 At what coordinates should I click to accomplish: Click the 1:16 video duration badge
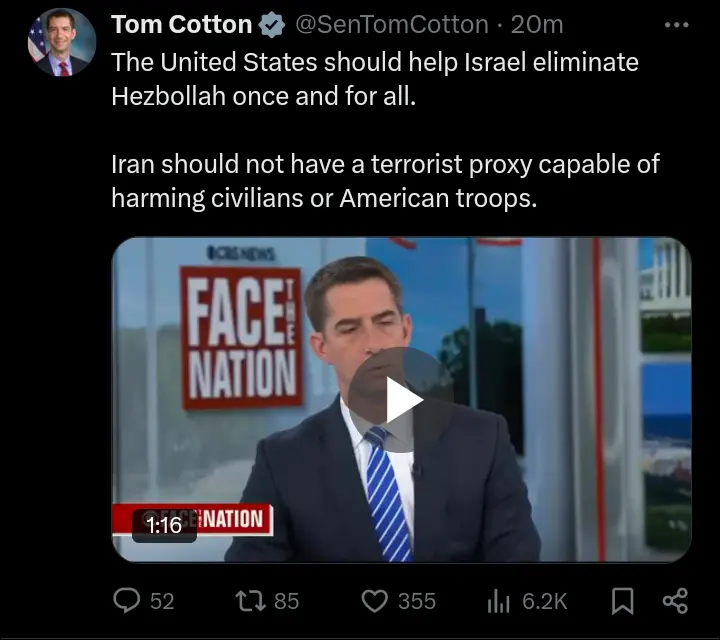tap(164, 525)
